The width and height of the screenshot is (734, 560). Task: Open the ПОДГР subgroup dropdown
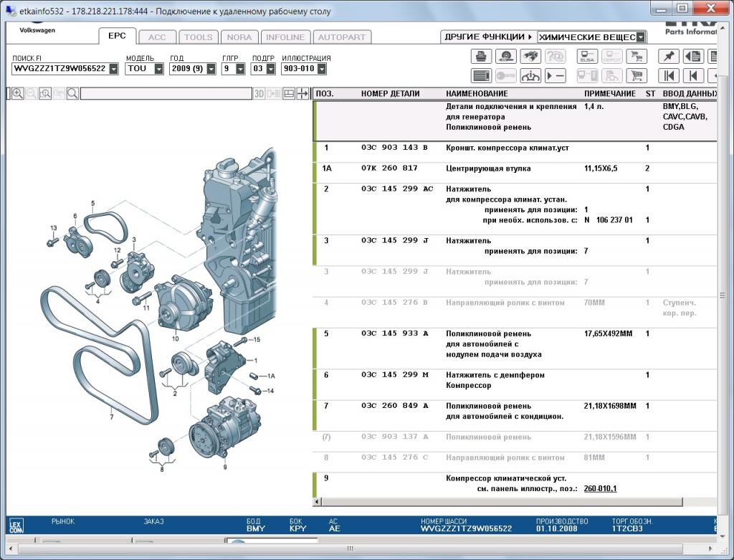pos(270,69)
